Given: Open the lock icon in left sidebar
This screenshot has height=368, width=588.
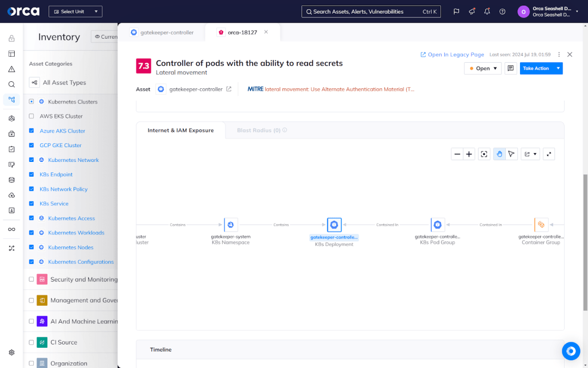Looking at the screenshot, I should [11, 38].
